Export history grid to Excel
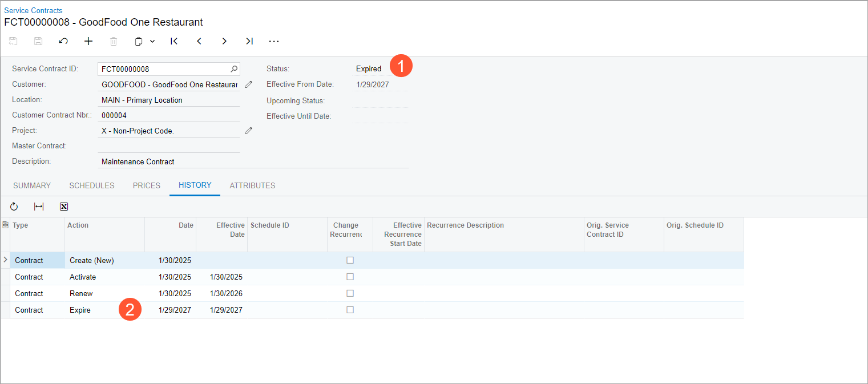 pyautogui.click(x=64, y=207)
